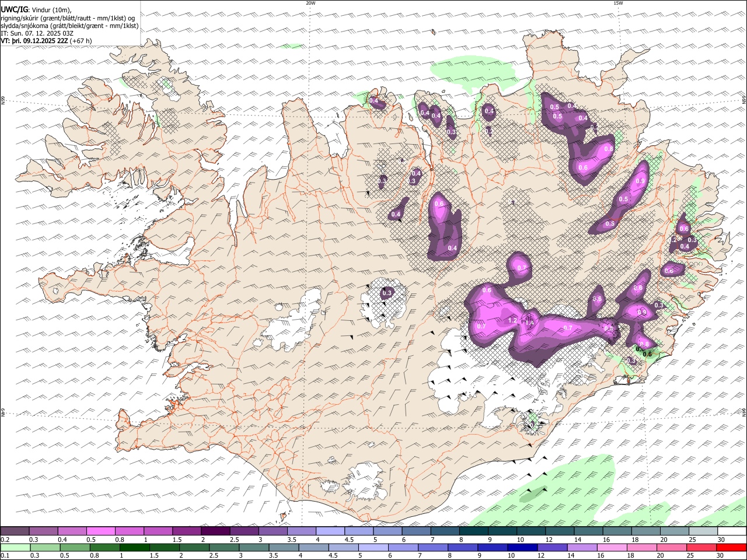747x560 pixels.
Task: Pick the pale green 0.1 swatch in rain scale
Action: 15,548
